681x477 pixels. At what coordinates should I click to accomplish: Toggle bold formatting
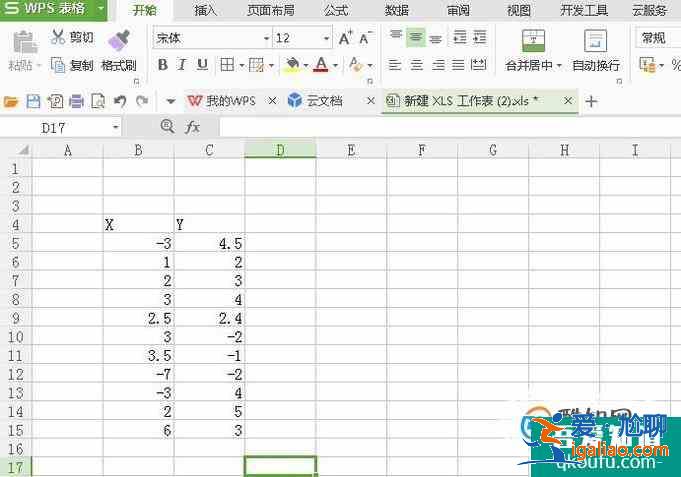(163, 65)
